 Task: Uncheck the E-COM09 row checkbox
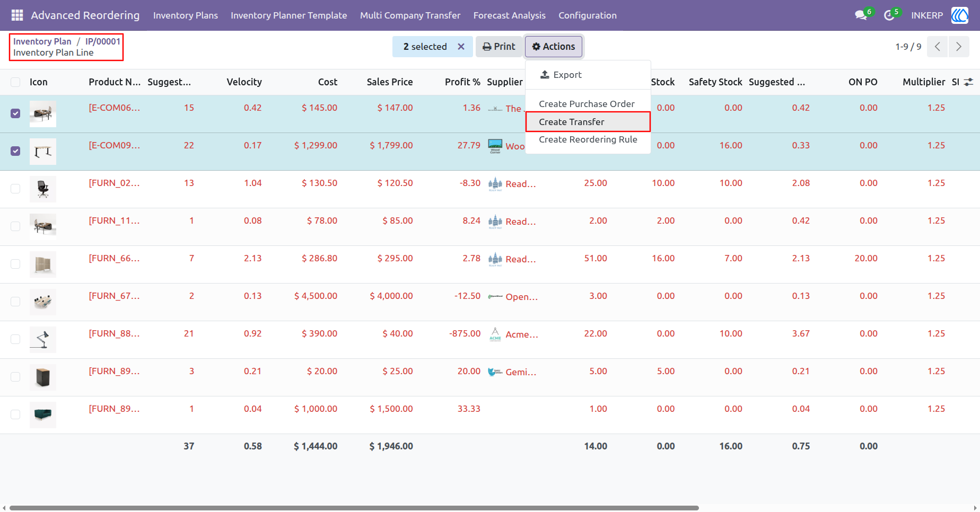(x=15, y=151)
